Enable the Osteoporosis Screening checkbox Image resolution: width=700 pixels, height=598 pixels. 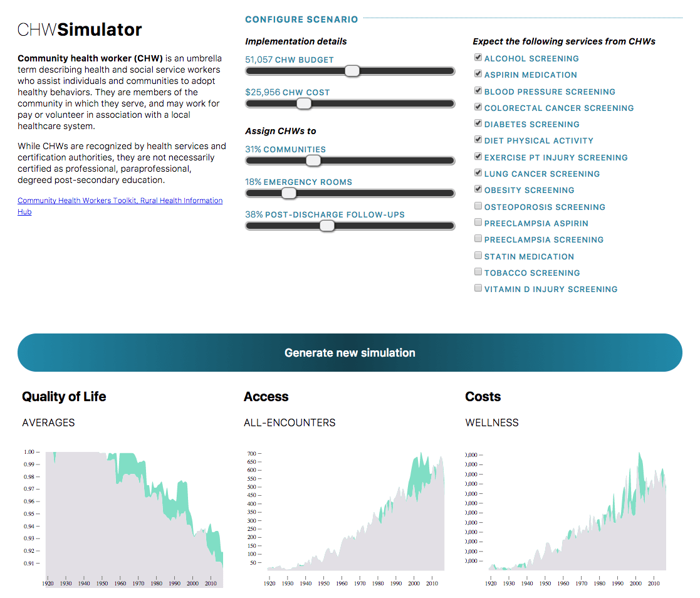pos(478,206)
